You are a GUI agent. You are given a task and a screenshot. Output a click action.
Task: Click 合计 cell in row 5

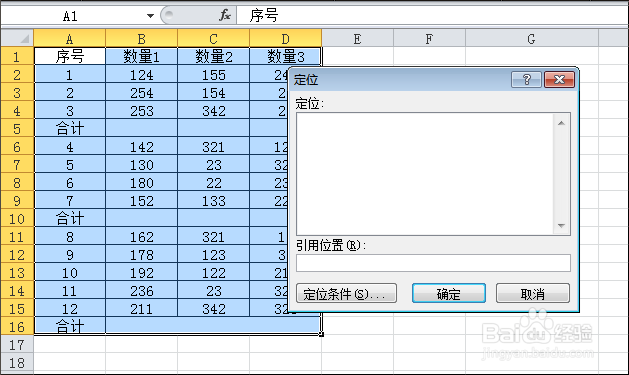70,128
